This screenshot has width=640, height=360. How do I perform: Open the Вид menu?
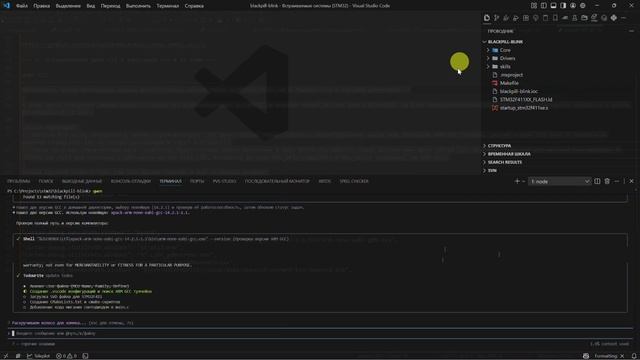click(91, 6)
